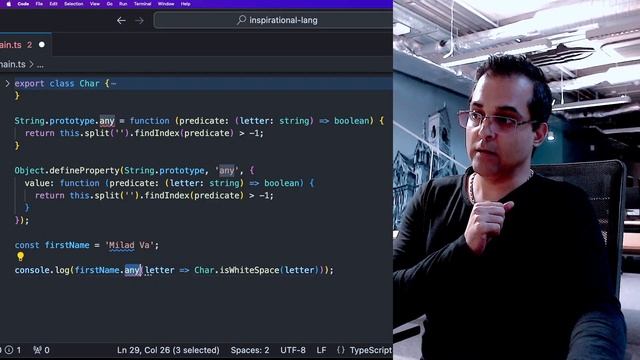Click the errors and warnings count indicator
Viewport: 640px width, 360px height.
(11, 350)
